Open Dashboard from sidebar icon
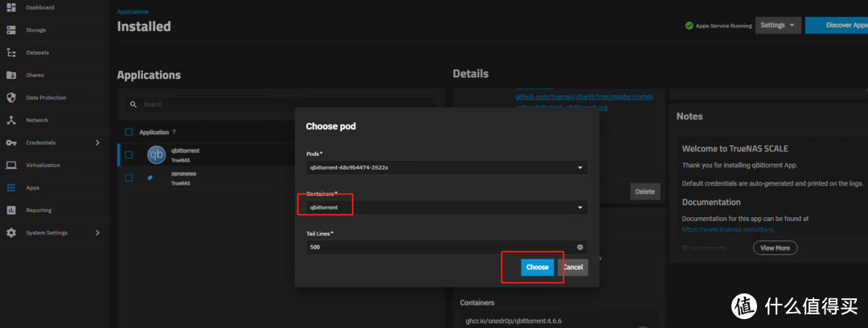868x328 pixels. (x=11, y=7)
